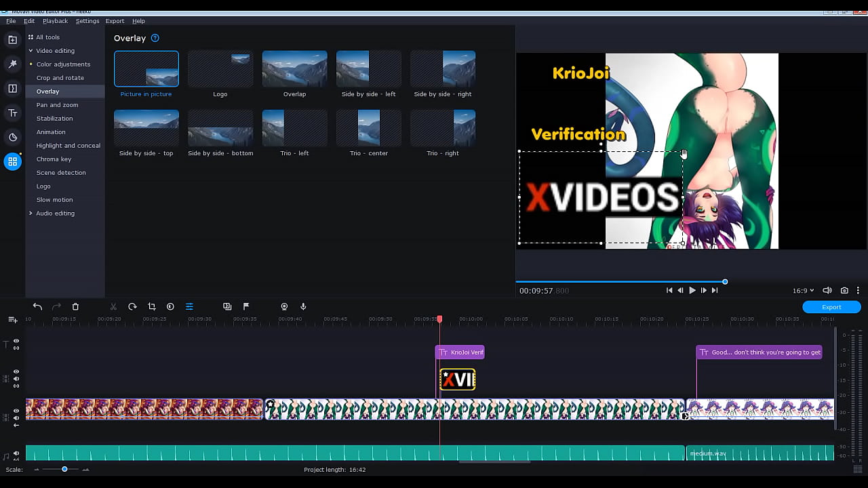Toggle visibility eye on the title track
Viewport: 868px width, 488px height.
point(16,342)
